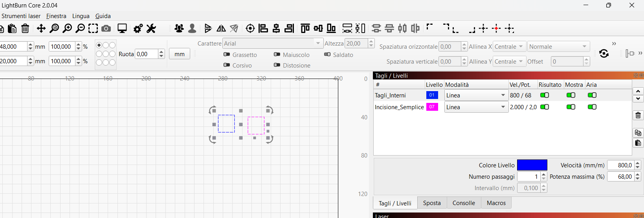Click the group objects icon
This screenshot has width=644, height=218.
point(179,28)
